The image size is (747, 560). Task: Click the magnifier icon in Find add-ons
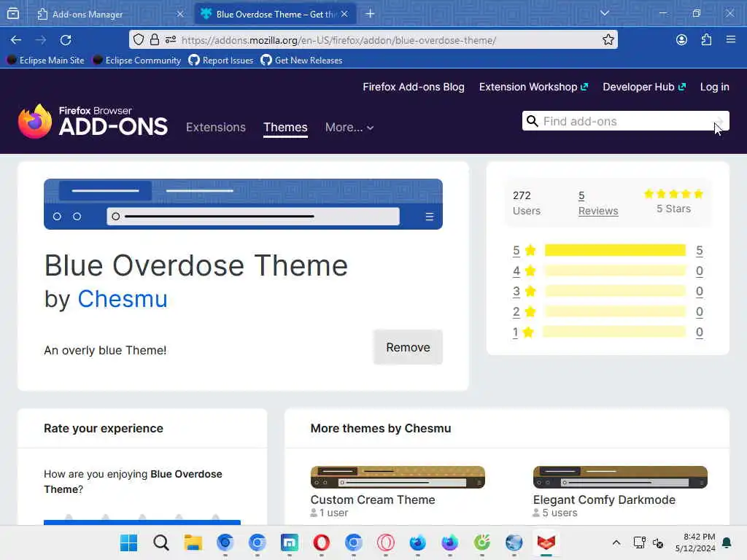532,121
